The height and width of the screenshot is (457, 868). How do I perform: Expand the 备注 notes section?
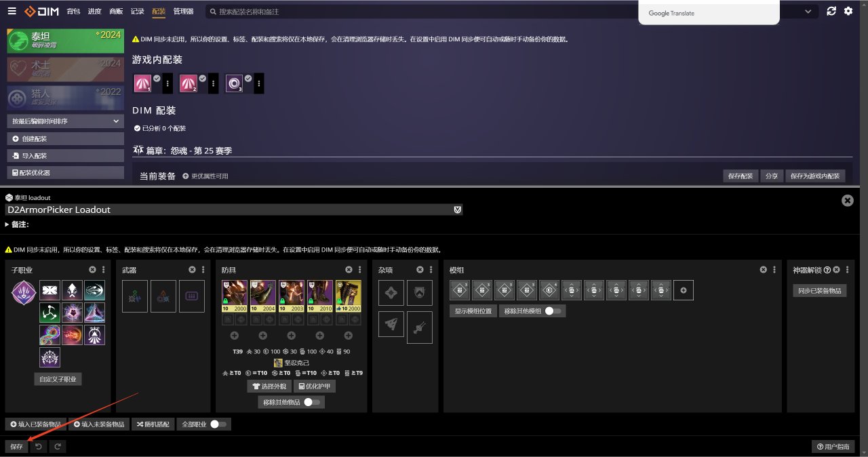pos(18,224)
